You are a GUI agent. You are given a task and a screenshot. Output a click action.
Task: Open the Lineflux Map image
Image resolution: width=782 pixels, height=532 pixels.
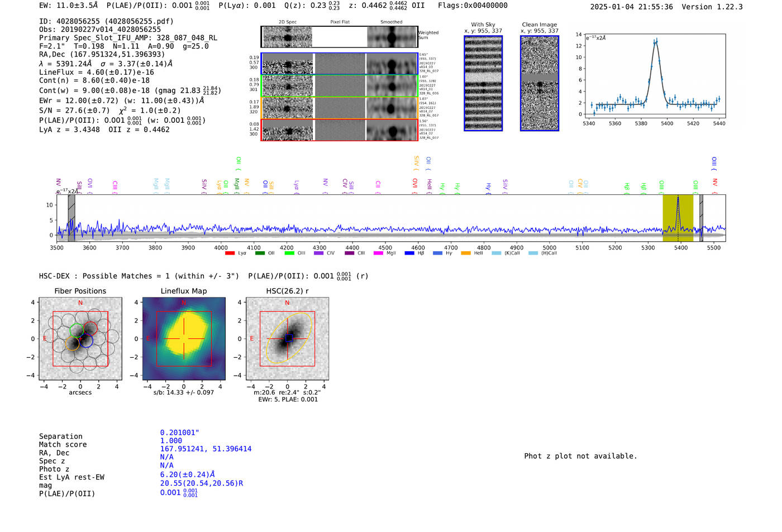pos(184,339)
